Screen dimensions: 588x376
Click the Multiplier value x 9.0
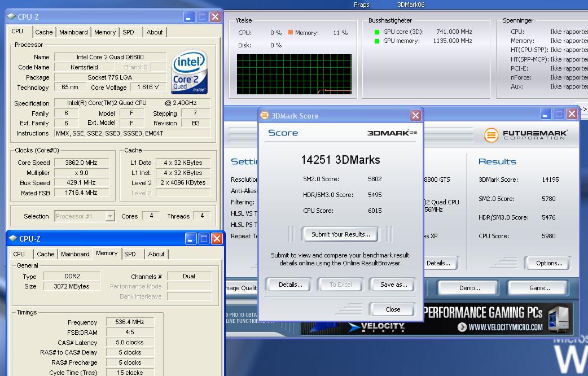[81, 173]
